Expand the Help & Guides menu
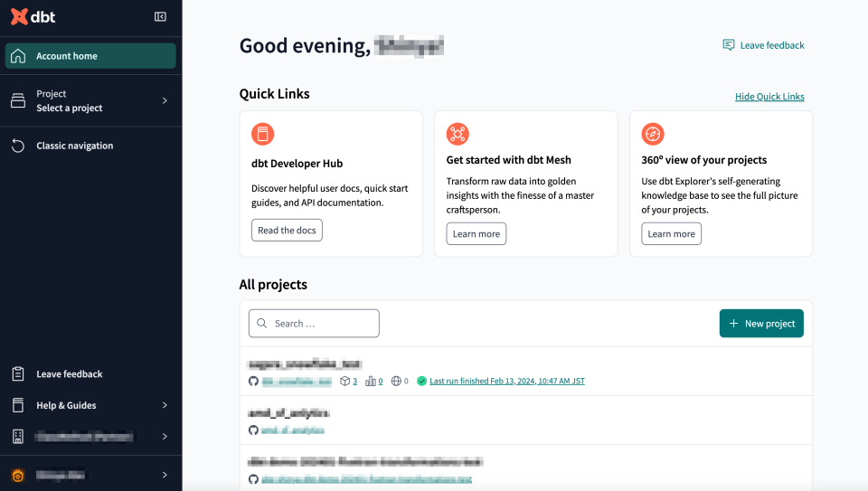The width and height of the screenshot is (868, 491). tap(90, 405)
